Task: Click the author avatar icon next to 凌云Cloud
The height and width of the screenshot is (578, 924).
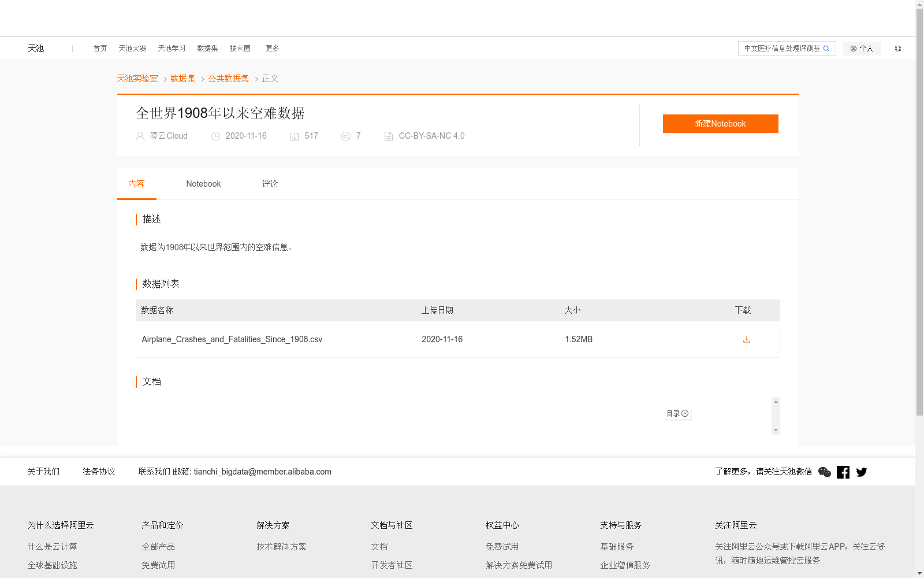Action: (x=140, y=136)
